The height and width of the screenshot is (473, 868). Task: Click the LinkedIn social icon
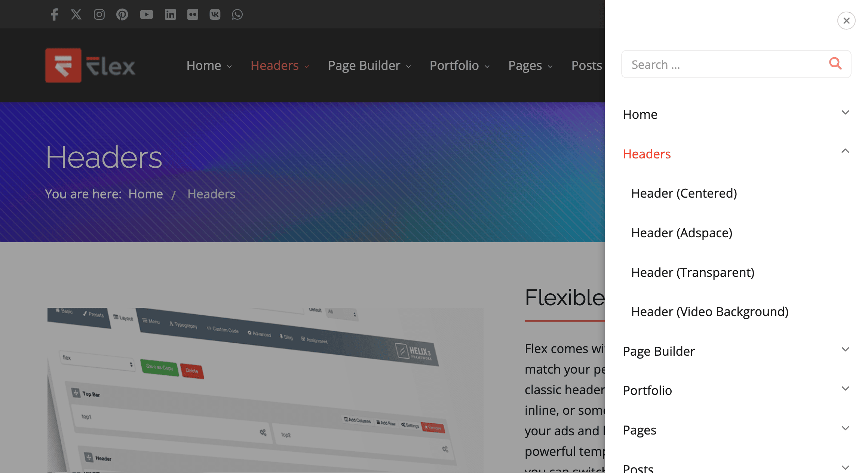(x=171, y=14)
